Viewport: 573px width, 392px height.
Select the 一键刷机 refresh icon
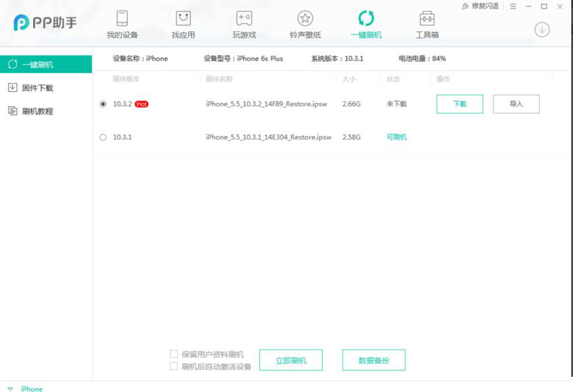pos(365,17)
